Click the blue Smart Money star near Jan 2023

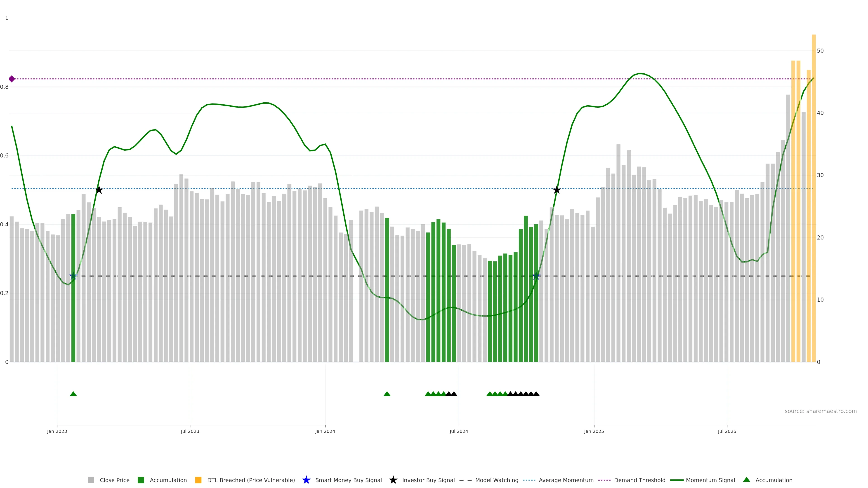(x=73, y=276)
